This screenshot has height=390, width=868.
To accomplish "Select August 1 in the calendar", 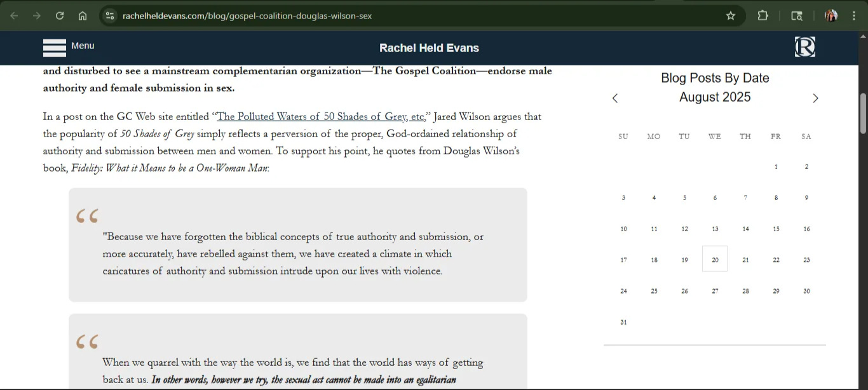I will tap(776, 166).
